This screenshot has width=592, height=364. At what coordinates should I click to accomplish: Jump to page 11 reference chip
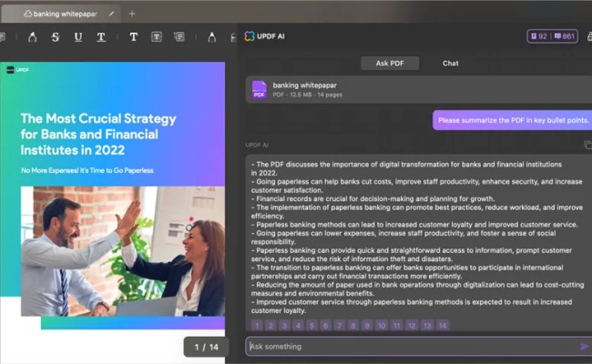tap(396, 326)
